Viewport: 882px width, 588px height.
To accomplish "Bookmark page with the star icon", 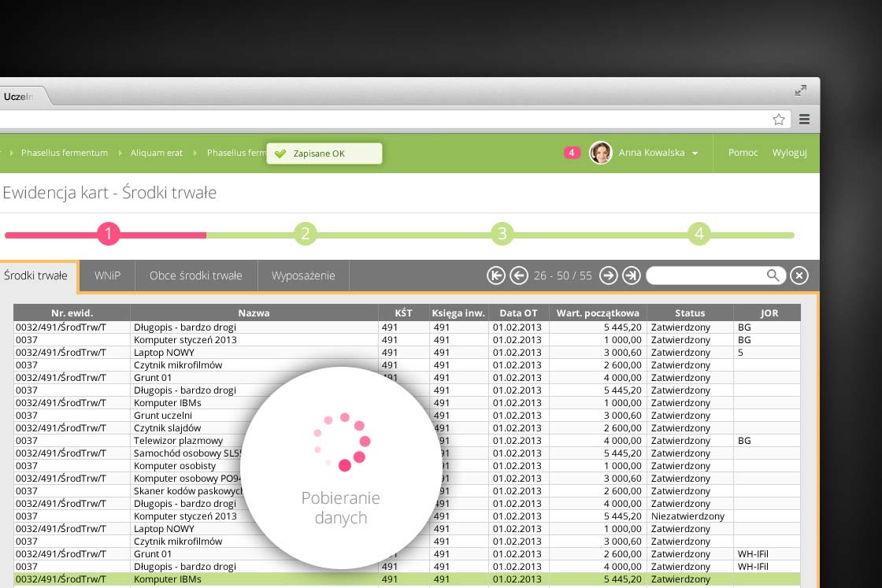I will coord(779,120).
